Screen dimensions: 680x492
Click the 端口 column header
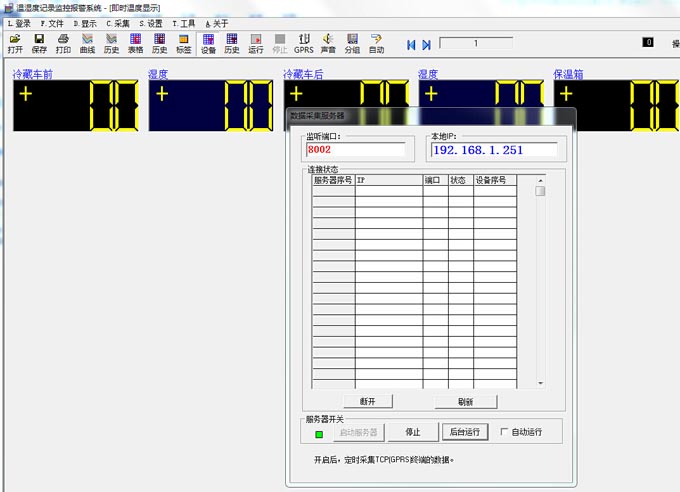pos(435,180)
